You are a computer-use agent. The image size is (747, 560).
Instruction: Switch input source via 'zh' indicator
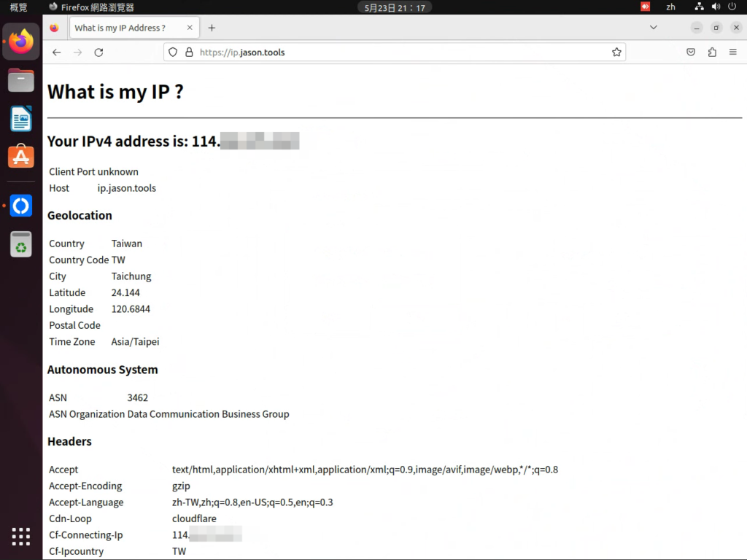671,7
